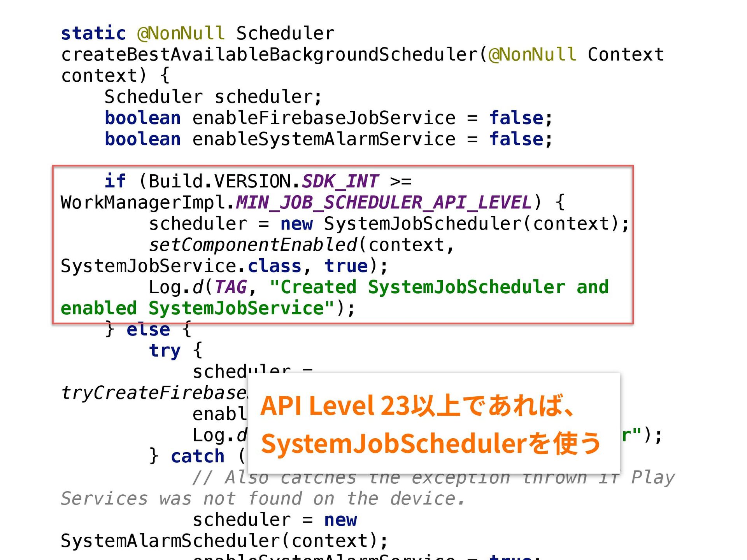The width and height of the screenshot is (747, 560).
Task: Click the static keyword in the first line
Action: pos(93,33)
